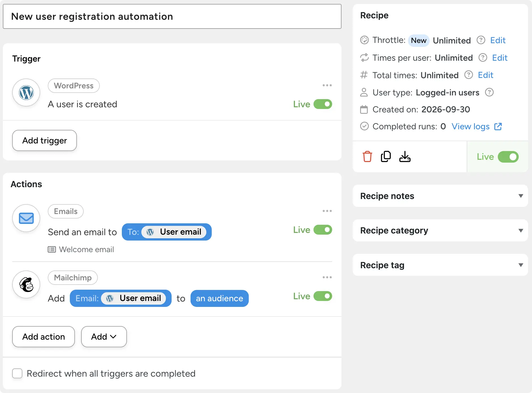Edit the Throttle setting
532x393 pixels.
[x=498, y=40]
